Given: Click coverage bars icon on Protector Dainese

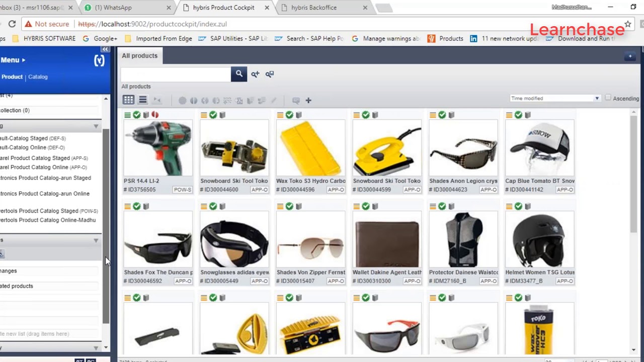Looking at the screenshot, I should [x=433, y=206].
